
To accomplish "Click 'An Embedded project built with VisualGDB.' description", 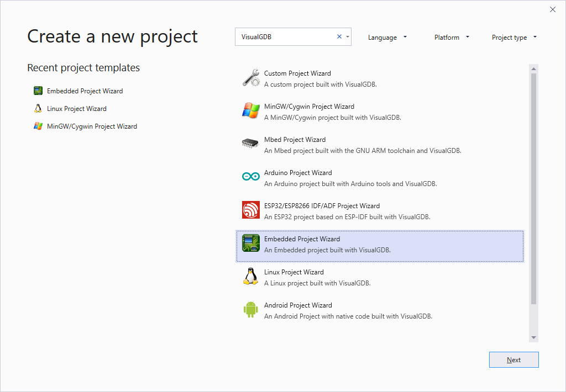I will (x=327, y=250).
